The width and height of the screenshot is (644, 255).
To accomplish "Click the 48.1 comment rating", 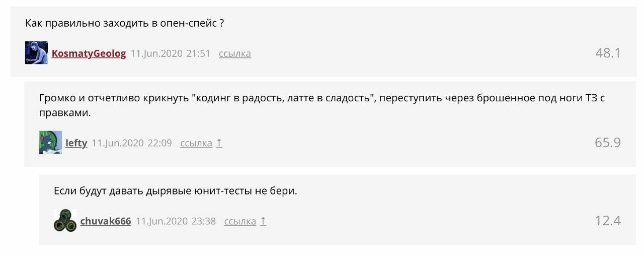I will (x=608, y=53).
